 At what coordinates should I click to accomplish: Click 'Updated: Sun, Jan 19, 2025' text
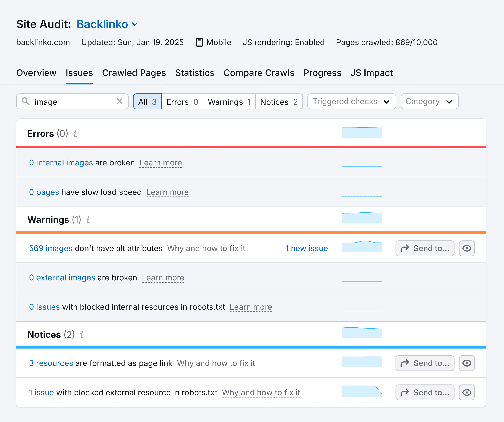tap(132, 42)
